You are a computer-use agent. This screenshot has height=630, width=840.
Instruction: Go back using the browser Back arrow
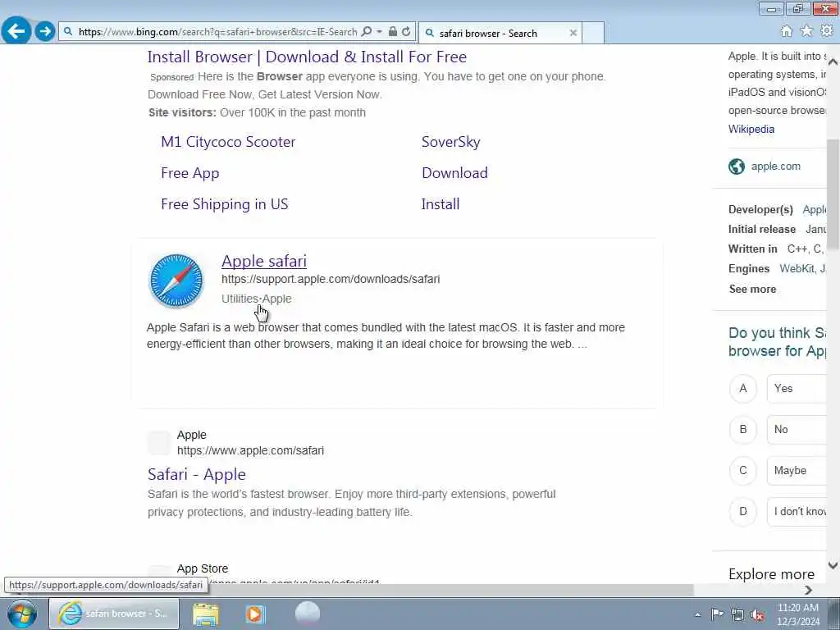(x=16, y=30)
